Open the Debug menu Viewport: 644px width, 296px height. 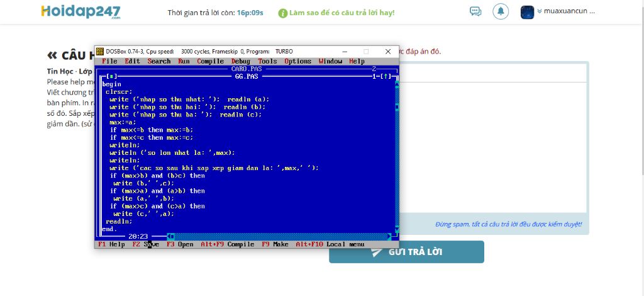tap(241, 61)
